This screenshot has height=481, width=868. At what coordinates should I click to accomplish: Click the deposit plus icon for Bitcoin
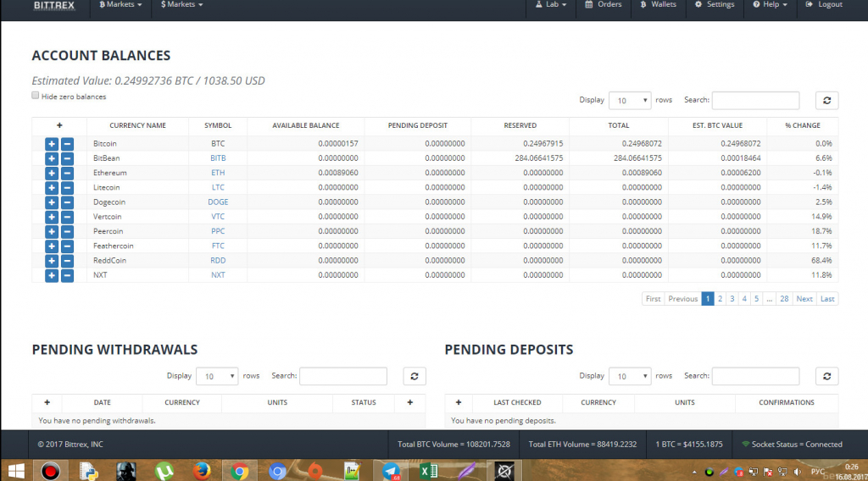52,144
